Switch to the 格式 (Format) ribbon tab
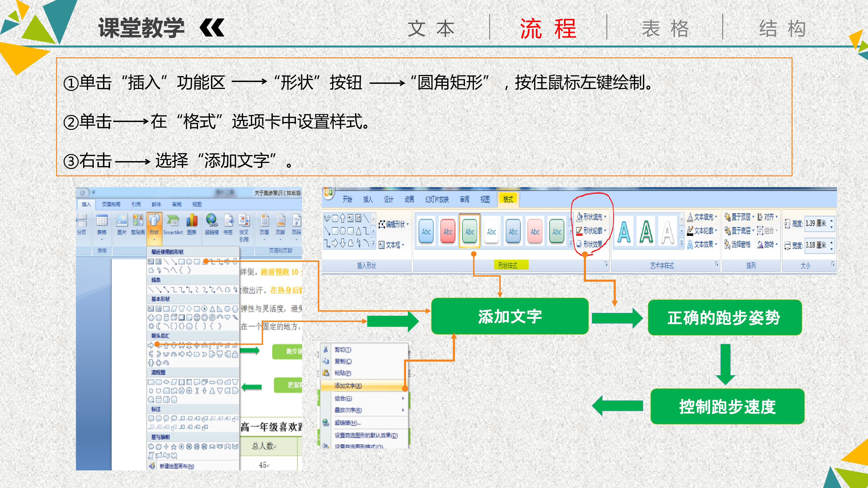This screenshot has width=868, height=488. pyautogui.click(x=508, y=199)
